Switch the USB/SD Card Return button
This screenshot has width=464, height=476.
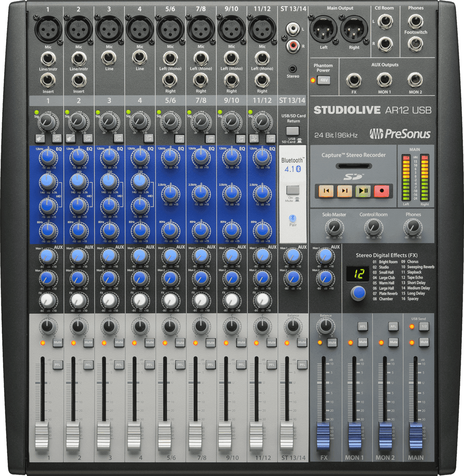coord(293,131)
